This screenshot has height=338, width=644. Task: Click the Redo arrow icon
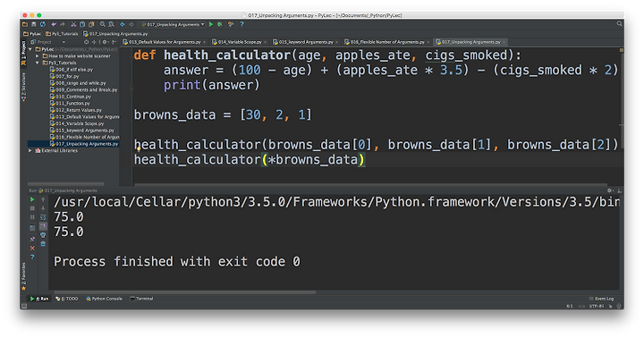point(63,24)
